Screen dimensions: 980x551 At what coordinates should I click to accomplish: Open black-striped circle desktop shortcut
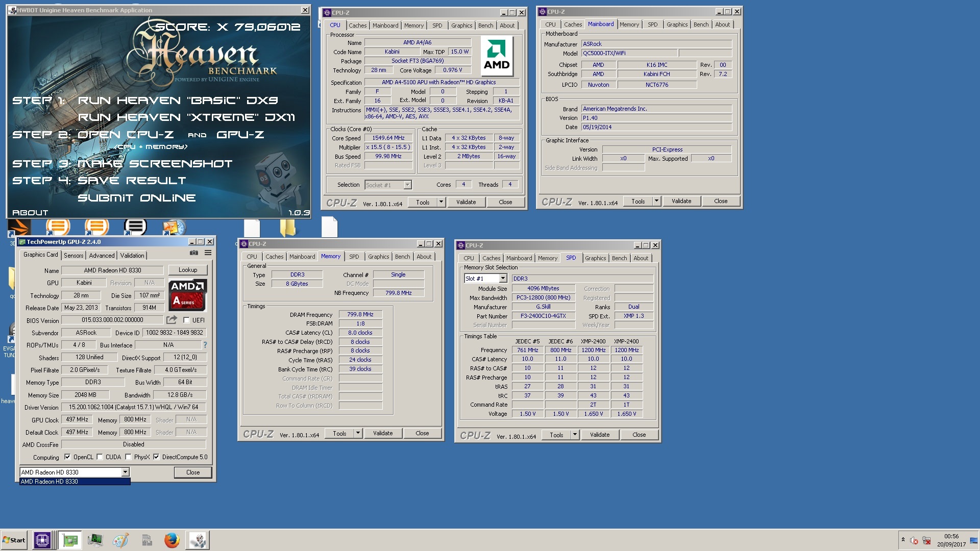(x=135, y=227)
